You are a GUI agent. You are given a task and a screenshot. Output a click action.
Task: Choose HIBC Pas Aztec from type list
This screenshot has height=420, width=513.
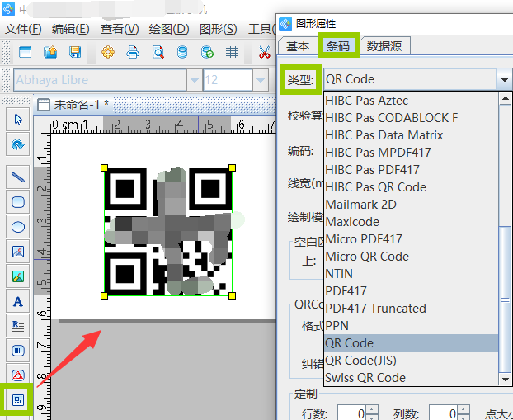[412, 101]
